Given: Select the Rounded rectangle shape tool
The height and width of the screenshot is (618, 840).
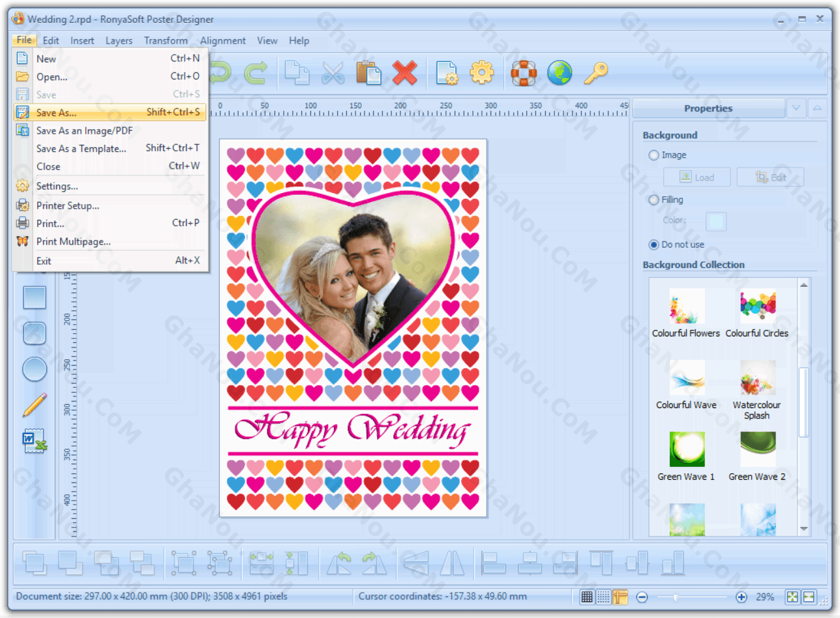Looking at the screenshot, I should click(35, 333).
